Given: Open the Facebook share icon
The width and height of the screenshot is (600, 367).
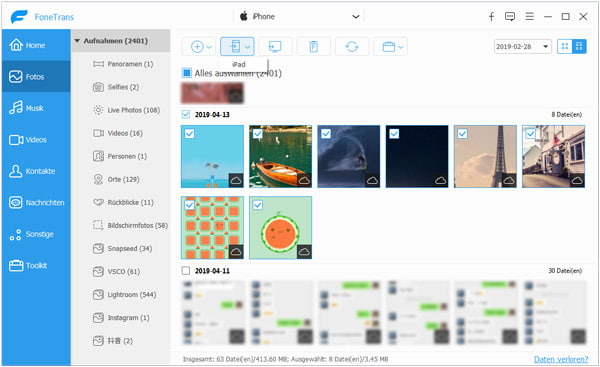Looking at the screenshot, I should tap(491, 16).
